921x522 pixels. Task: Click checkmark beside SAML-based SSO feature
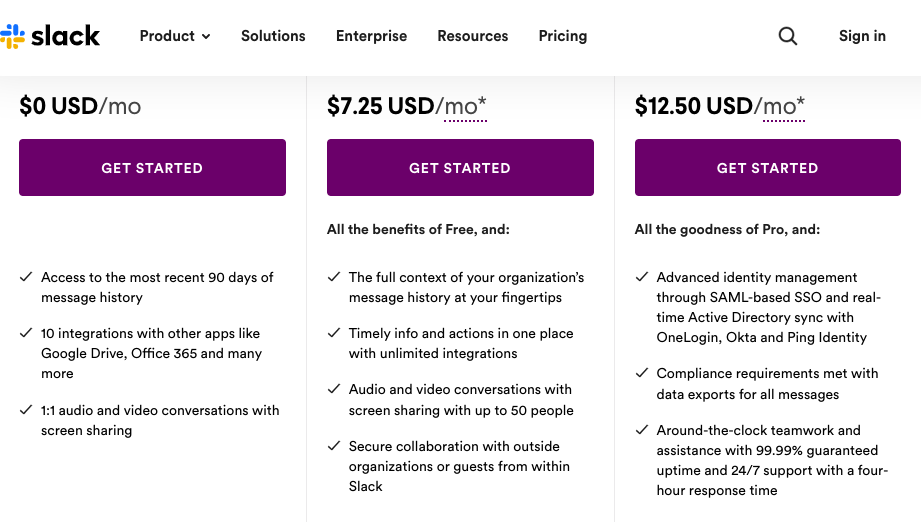642,277
